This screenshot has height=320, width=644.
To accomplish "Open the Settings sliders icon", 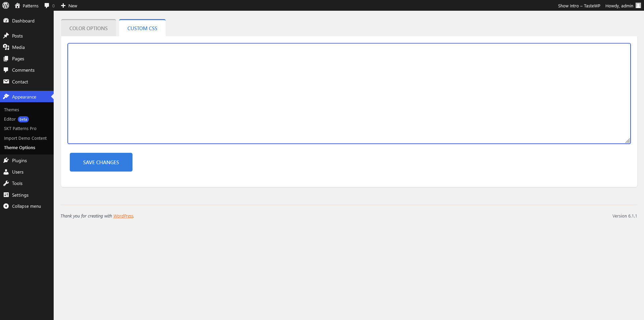I will coord(6,195).
